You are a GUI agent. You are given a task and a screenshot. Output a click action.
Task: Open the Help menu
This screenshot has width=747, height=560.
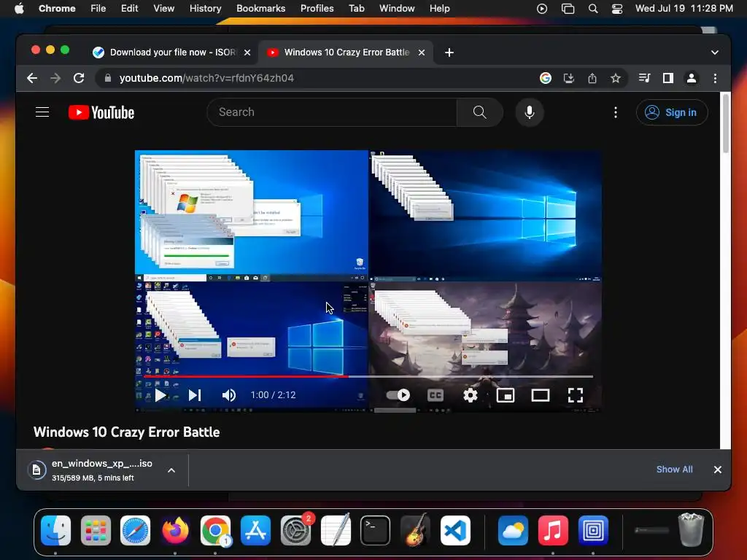(x=439, y=9)
